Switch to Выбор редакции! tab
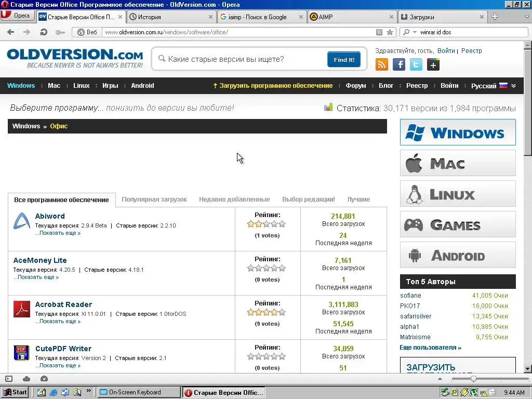The image size is (532, 399). click(309, 199)
